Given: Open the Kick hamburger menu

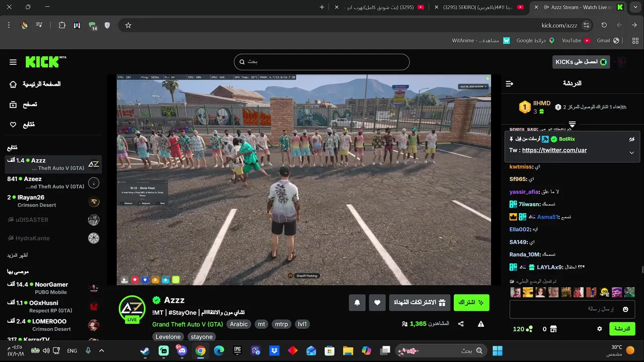Looking at the screenshot, I should (x=13, y=62).
